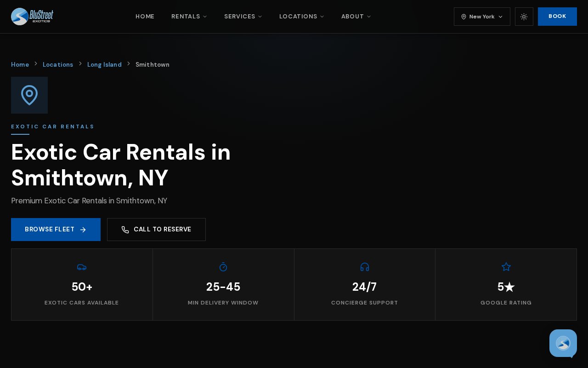
Task: Click the '25-45' stat value
Action: [x=223, y=287]
